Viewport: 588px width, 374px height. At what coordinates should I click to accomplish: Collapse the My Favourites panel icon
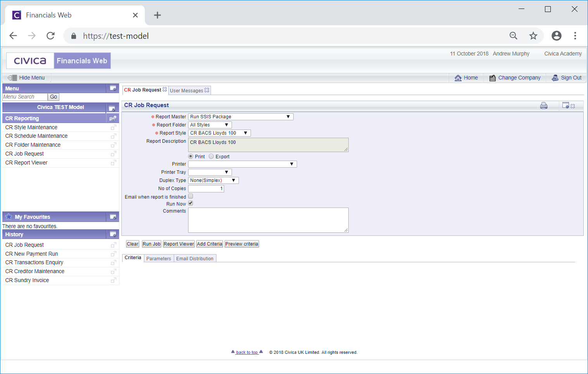[x=113, y=216]
